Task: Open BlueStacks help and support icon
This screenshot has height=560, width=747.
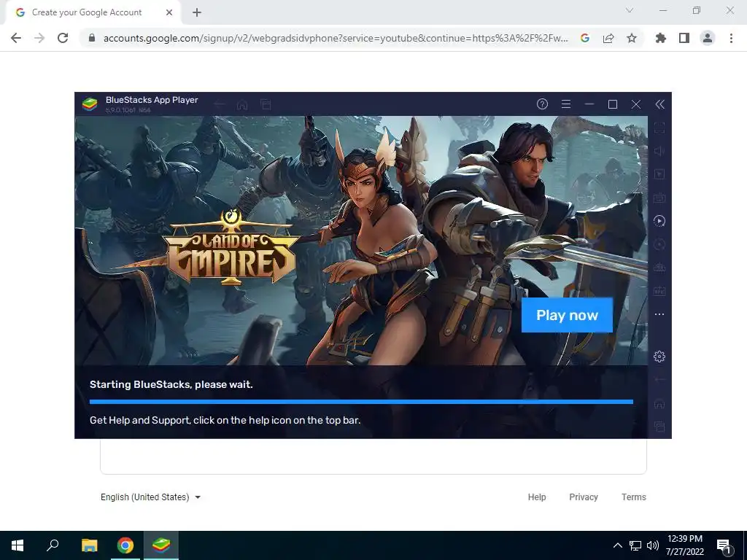Action: click(x=542, y=104)
